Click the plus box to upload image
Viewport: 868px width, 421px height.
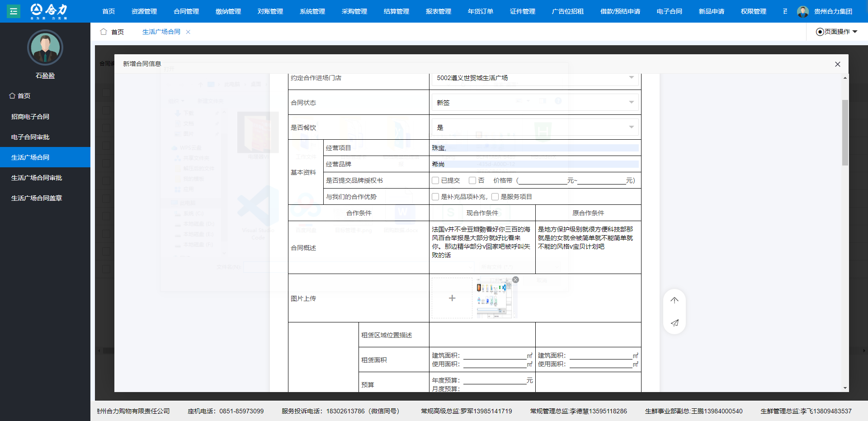(452, 298)
